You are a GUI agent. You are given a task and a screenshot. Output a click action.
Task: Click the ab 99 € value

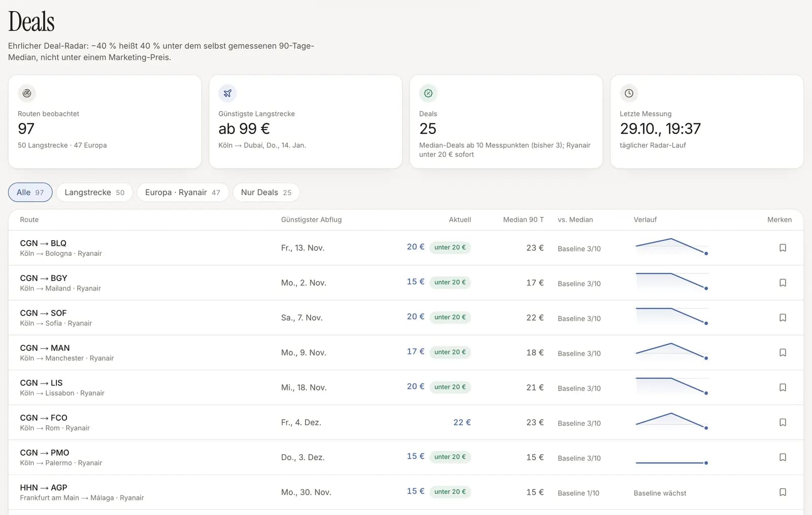pyautogui.click(x=244, y=129)
